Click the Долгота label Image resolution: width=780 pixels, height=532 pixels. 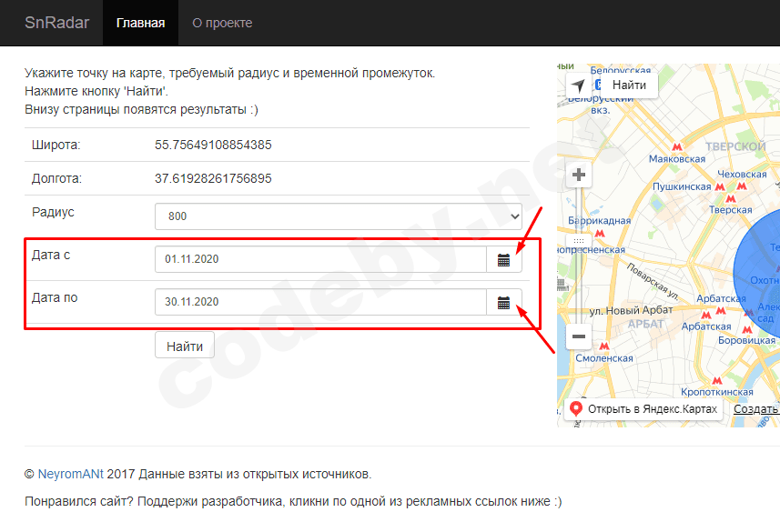(56, 178)
